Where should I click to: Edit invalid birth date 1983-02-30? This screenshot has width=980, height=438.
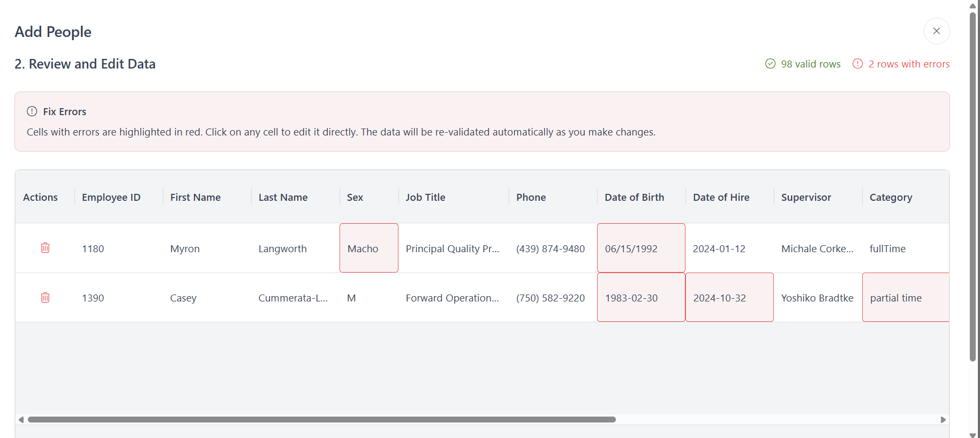(640, 298)
